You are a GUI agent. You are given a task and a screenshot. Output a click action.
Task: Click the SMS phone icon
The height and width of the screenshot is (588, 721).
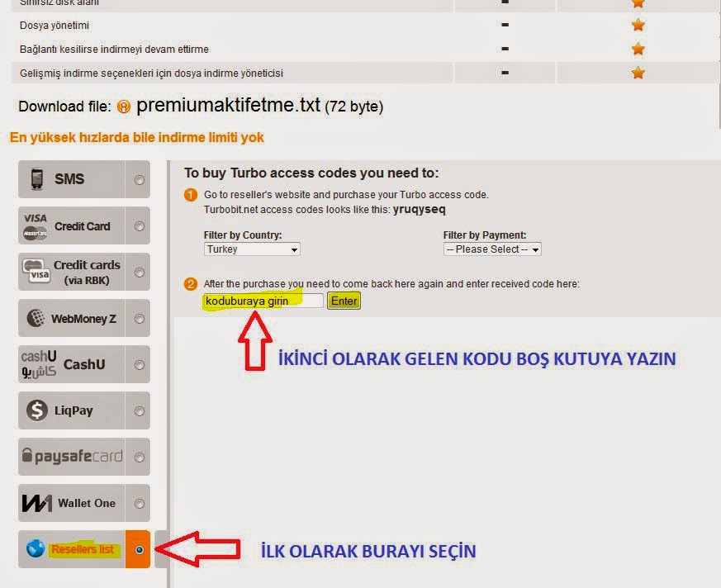[x=37, y=179]
